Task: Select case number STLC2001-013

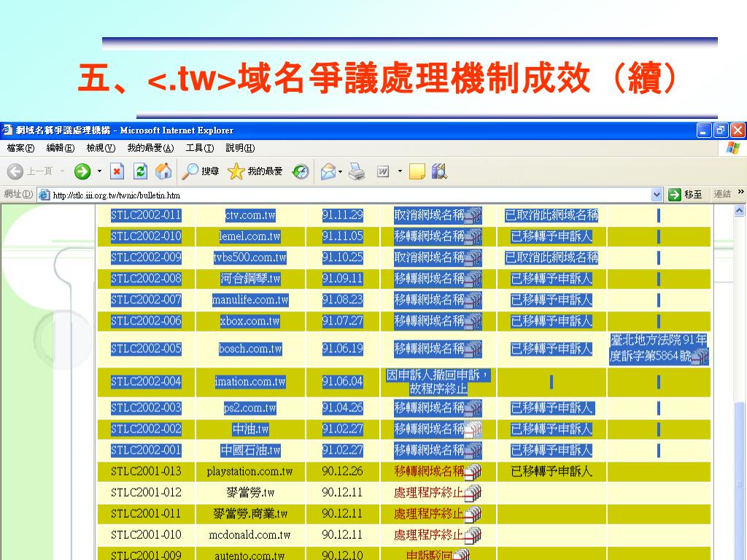Action: click(x=146, y=472)
